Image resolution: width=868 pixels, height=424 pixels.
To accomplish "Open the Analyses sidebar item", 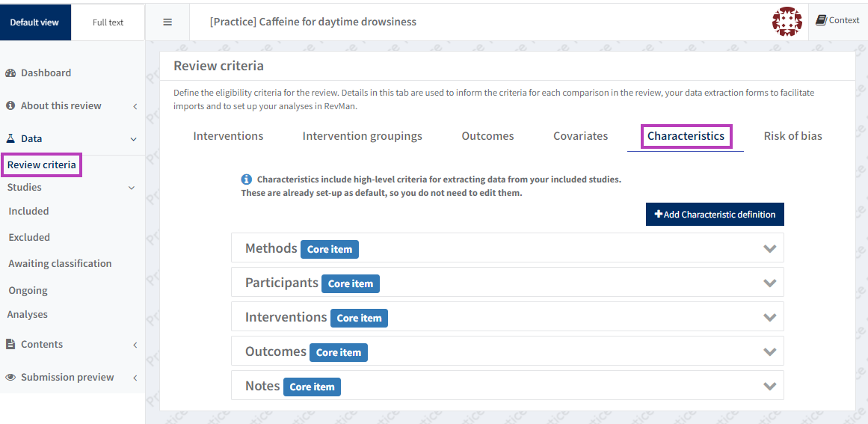I will 28,314.
